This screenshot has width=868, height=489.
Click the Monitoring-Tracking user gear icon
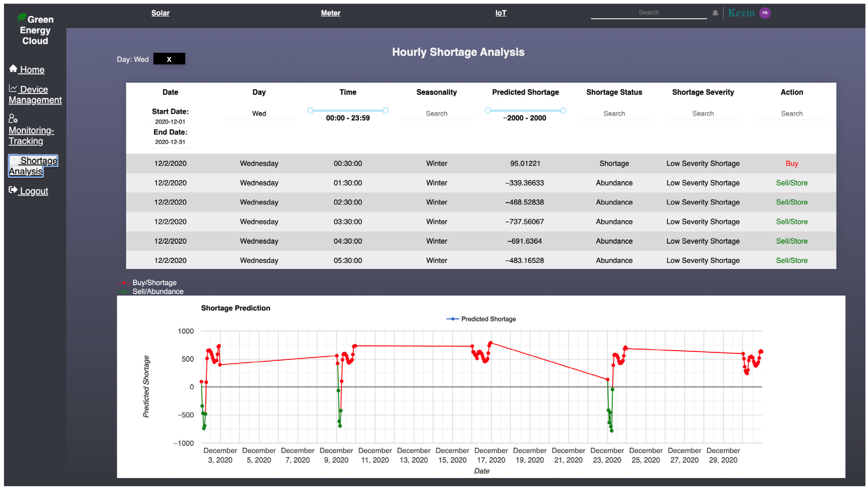[x=13, y=118]
